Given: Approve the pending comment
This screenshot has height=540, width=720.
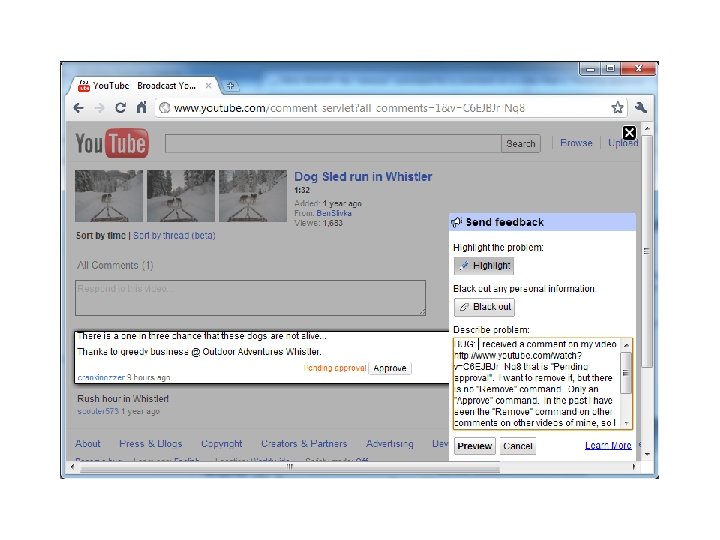Looking at the screenshot, I should pos(390,368).
